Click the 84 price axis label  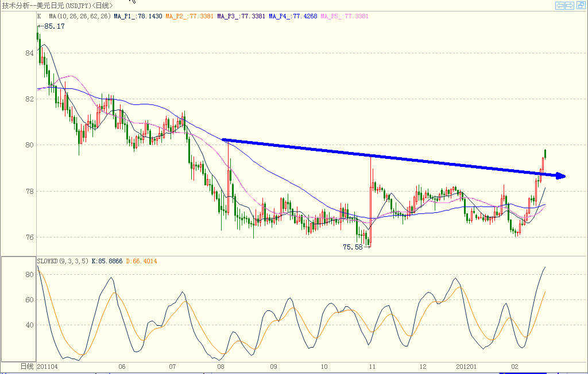30,53
